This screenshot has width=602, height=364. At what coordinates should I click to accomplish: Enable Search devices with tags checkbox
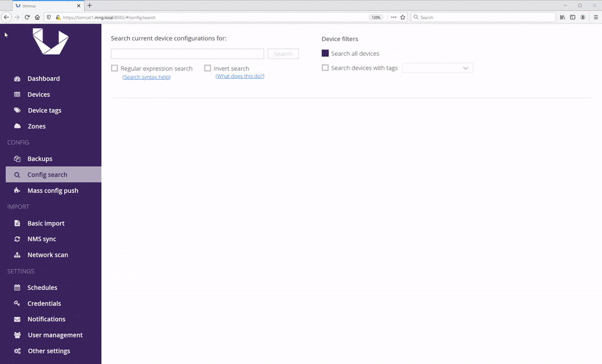click(x=325, y=68)
